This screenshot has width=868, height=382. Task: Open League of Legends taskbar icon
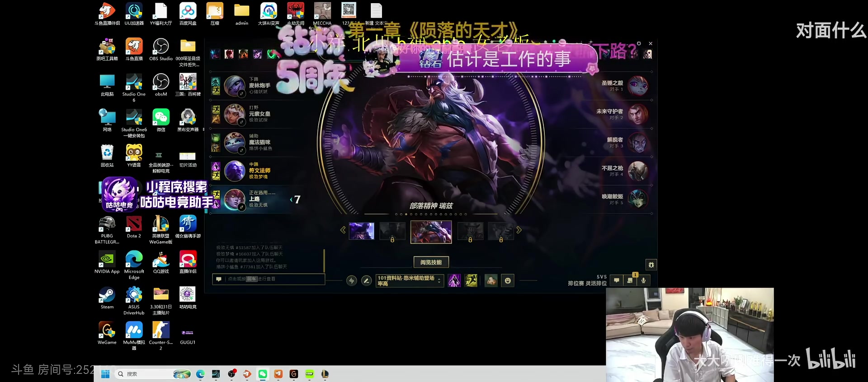click(325, 374)
